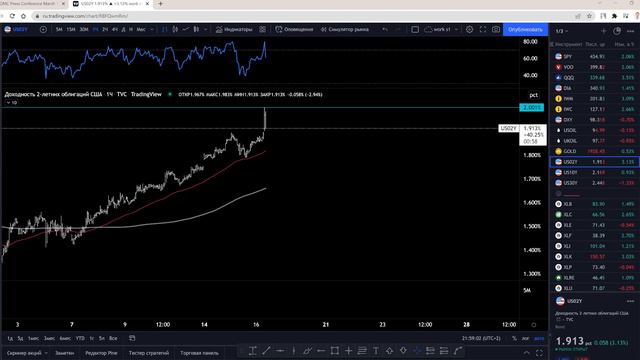Open the Тестер стратегий tab

pyautogui.click(x=149, y=353)
